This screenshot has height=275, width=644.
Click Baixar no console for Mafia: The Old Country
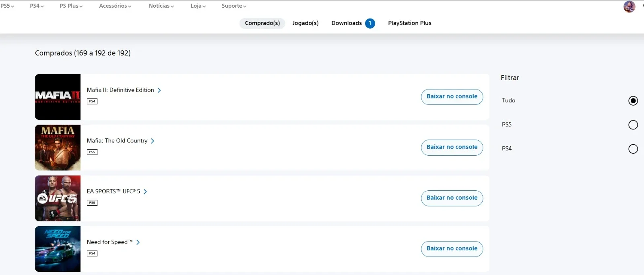coord(452,148)
